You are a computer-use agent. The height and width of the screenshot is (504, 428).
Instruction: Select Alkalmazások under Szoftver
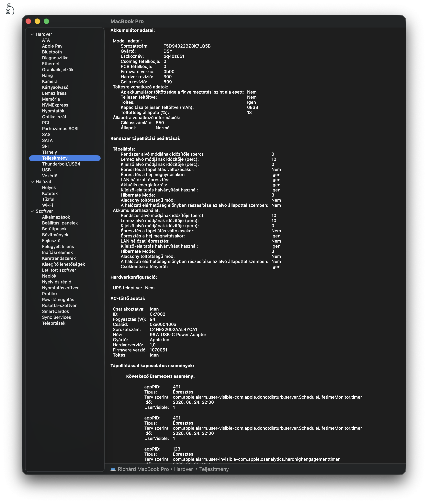point(56,217)
